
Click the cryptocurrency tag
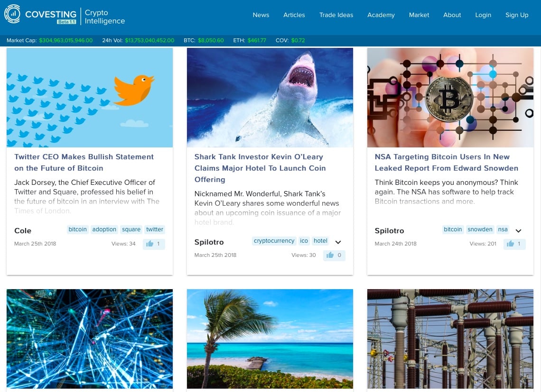tap(274, 241)
